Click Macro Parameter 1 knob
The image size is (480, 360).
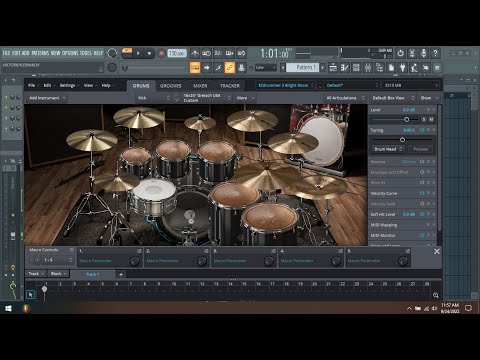pos(134,261)
